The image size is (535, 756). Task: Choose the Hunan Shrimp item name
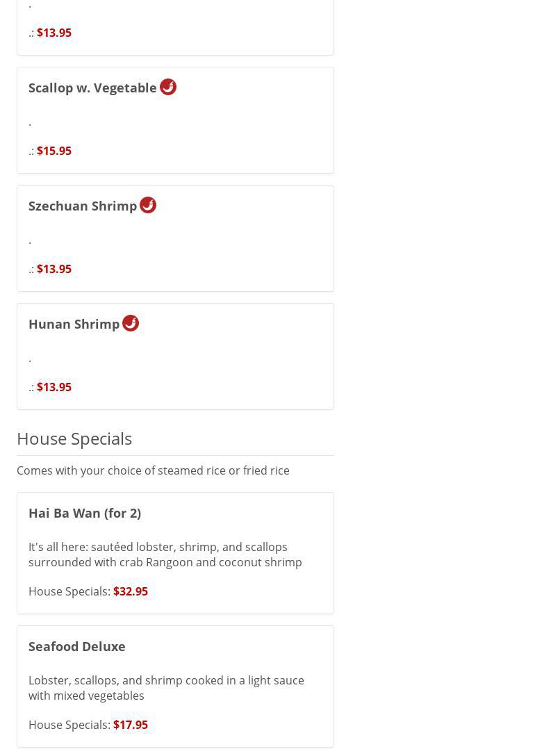click(74, 324)
